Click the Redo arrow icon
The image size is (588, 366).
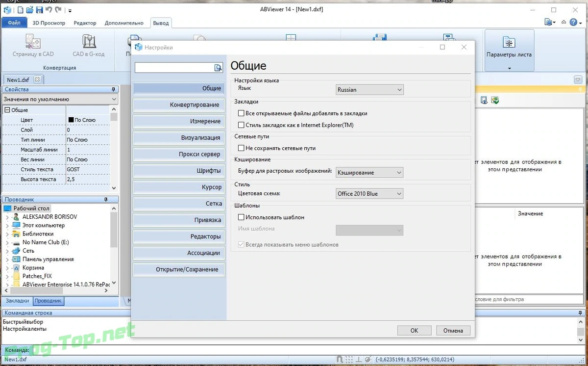[58, 9]
